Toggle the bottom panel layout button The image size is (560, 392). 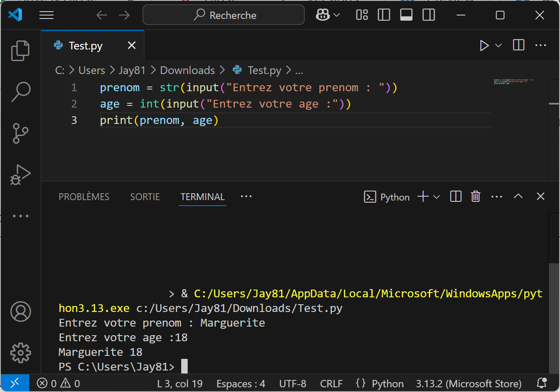pyautogui.click(x=406, y=15)
